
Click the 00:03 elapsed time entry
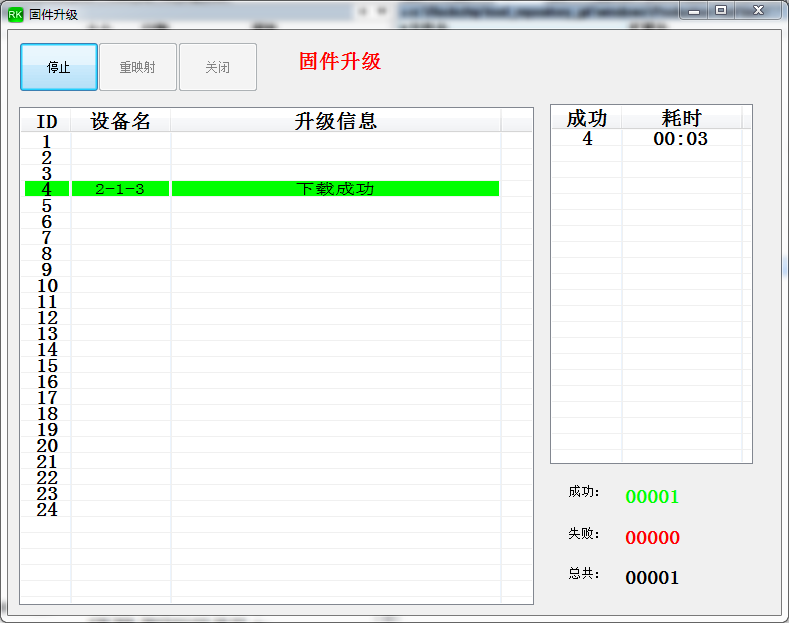(x=680, y=138)
